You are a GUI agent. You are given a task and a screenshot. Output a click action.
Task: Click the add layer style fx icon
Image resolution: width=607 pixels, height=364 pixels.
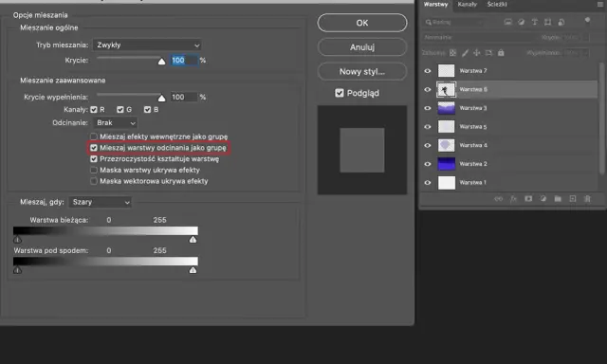[513, 199]
